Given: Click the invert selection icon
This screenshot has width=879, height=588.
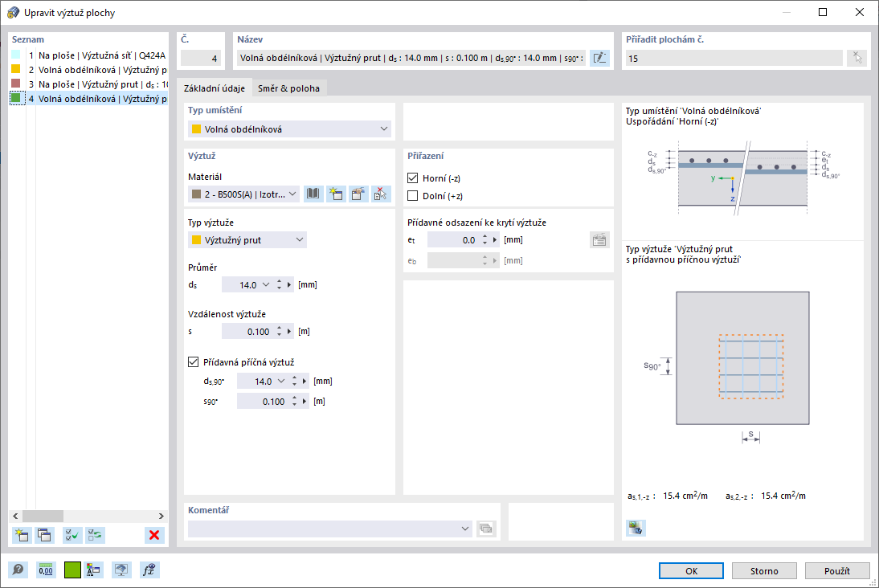Looking at the screenshot, I should 96,535.
